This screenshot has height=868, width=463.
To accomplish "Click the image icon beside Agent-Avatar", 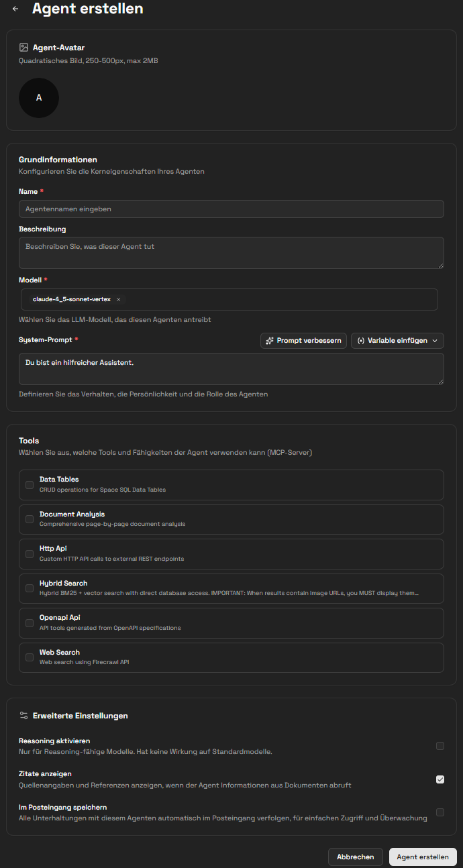I will (x=23, y=47).
